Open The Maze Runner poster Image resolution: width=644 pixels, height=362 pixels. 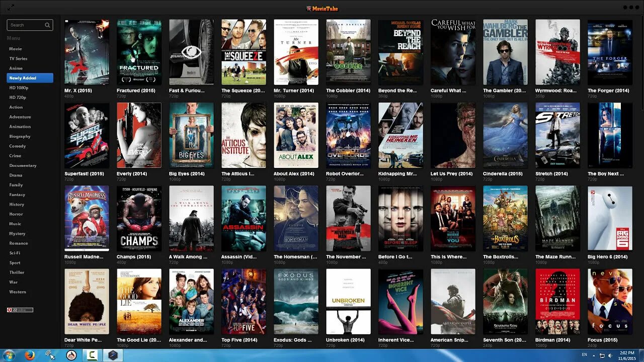coord(557,218)
